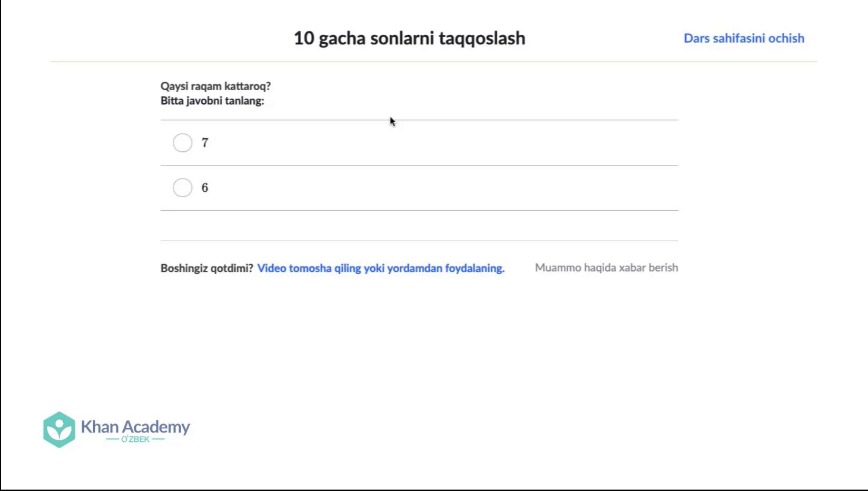868x491 pixels.
Task: Click the question text "Qaysi raqam kattaroq?"
Action: pyautogui.click(x=215, y=86)
